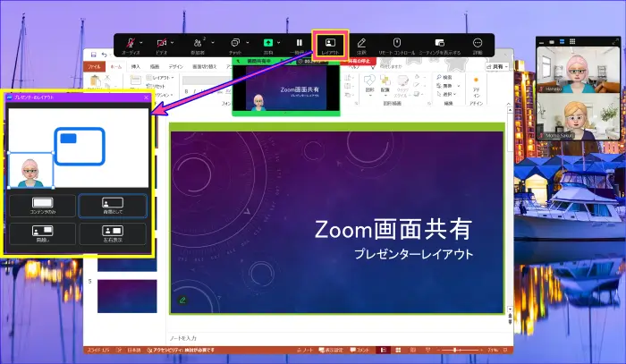Open the PowerPoint デザイン tab

175,67
